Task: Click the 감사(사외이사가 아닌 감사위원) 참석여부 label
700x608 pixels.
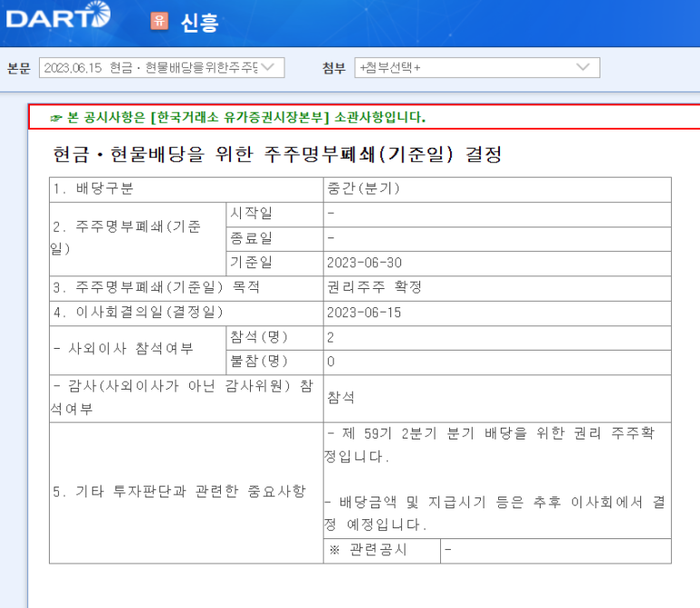Action: 182,397
